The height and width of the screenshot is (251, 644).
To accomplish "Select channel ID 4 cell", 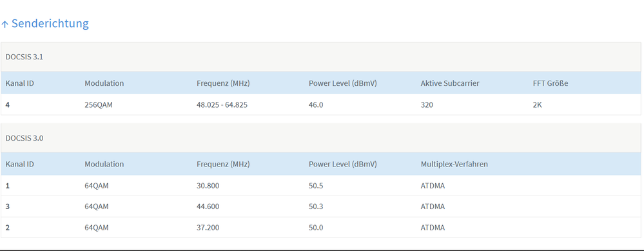I will pos(8,105).
